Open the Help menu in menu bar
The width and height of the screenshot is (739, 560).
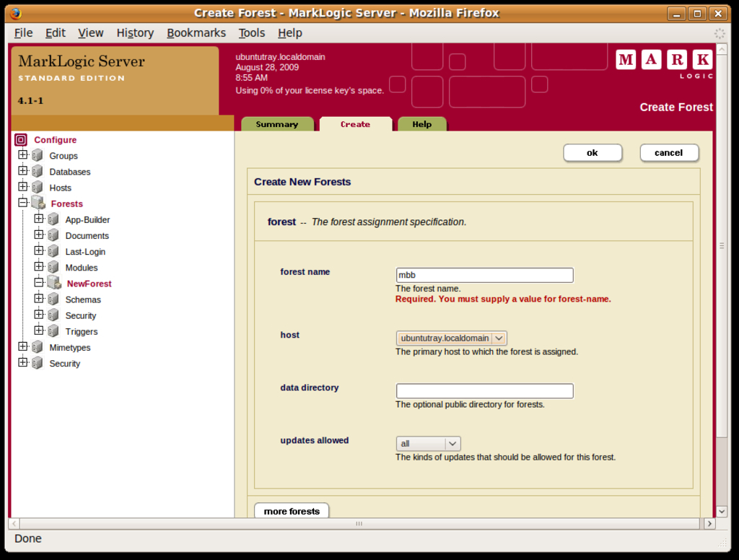(290, 33)
